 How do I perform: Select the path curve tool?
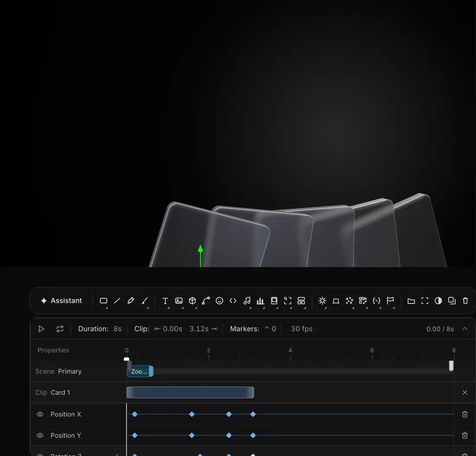(x=206, y=301)
